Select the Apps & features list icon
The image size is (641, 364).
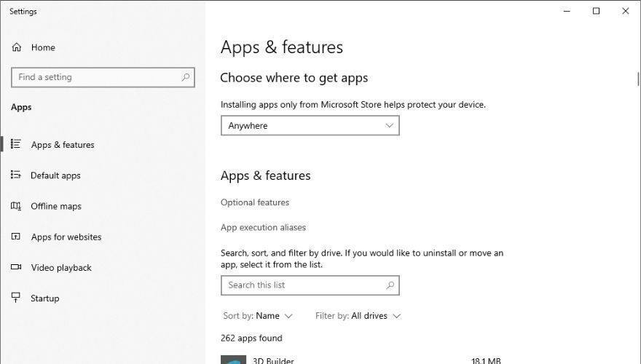tap(15, 144)
